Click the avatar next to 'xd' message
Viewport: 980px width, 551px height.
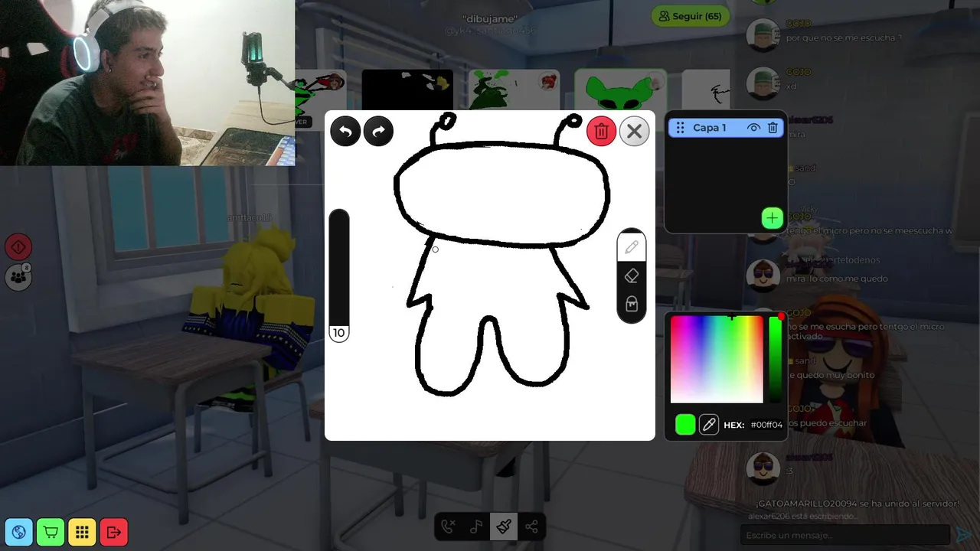point(763,83)
